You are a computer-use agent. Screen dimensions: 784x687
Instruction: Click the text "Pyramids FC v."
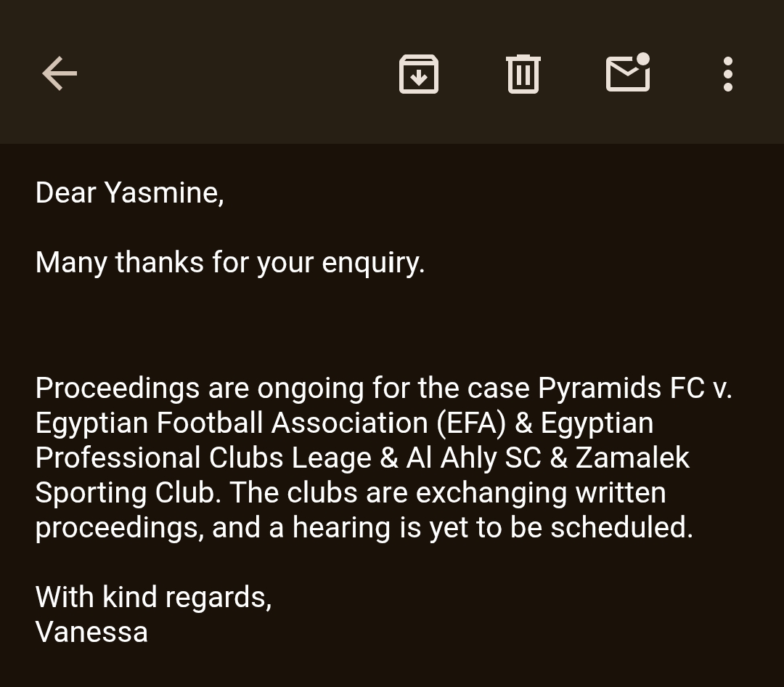point(635,389)
